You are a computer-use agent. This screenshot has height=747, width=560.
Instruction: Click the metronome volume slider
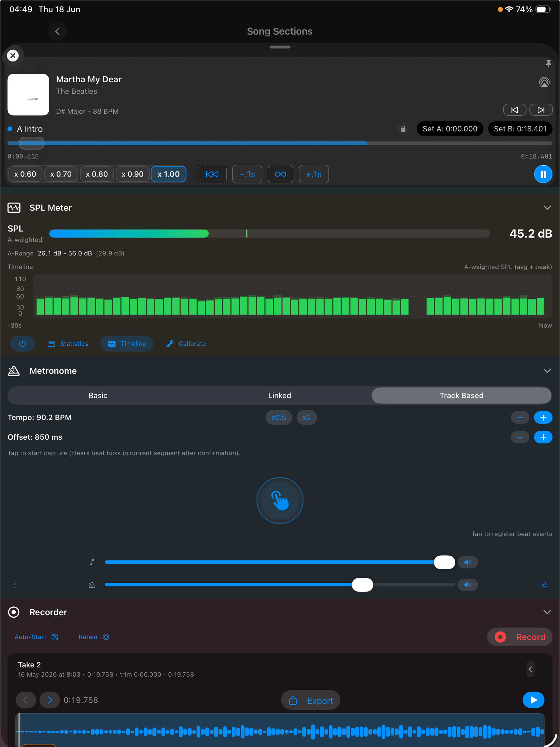[x=280, y=585]
